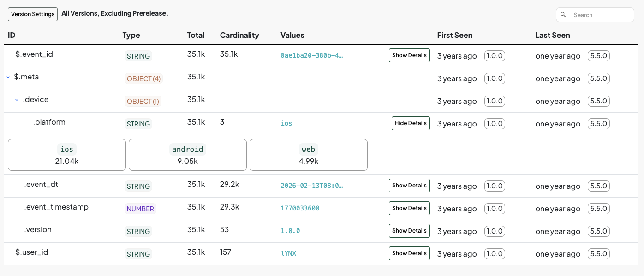The height and width of the screenshot is (276, 644).
Task: Click the 1.0.0 First Seen badge for $.event_id
Action: point(495,55)
